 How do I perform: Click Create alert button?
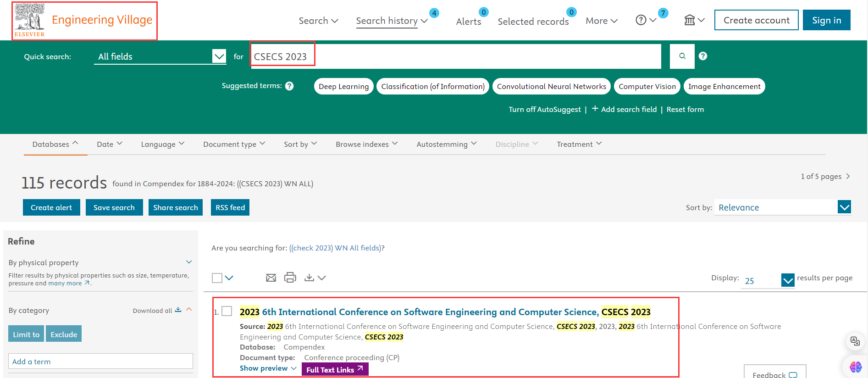(x=51, y=207)
